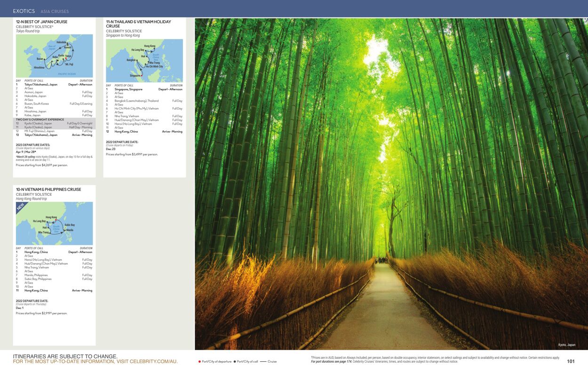Screen dimensions: 588x365
Task: Click Manila on the Philippines cruise map
Action: 70,230
